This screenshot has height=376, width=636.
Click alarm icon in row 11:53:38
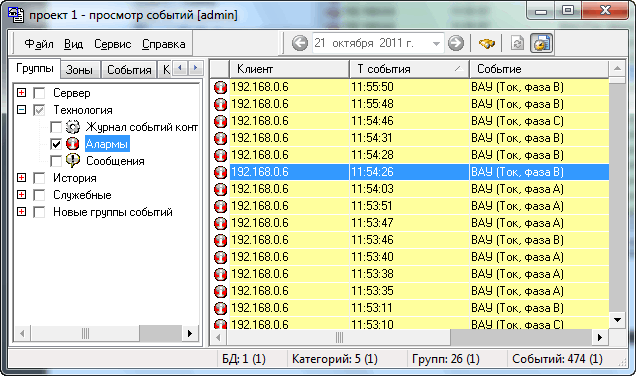[220, 275]
